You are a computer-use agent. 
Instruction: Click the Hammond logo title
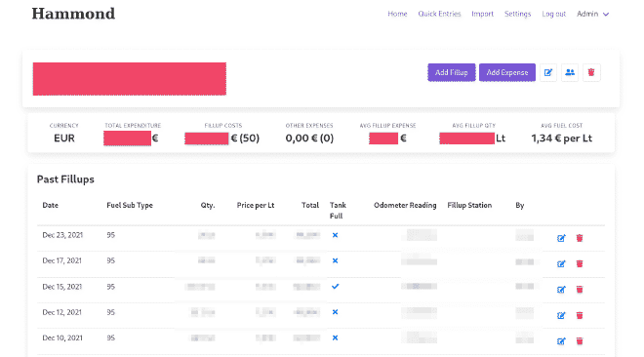(x=73, y=14)
